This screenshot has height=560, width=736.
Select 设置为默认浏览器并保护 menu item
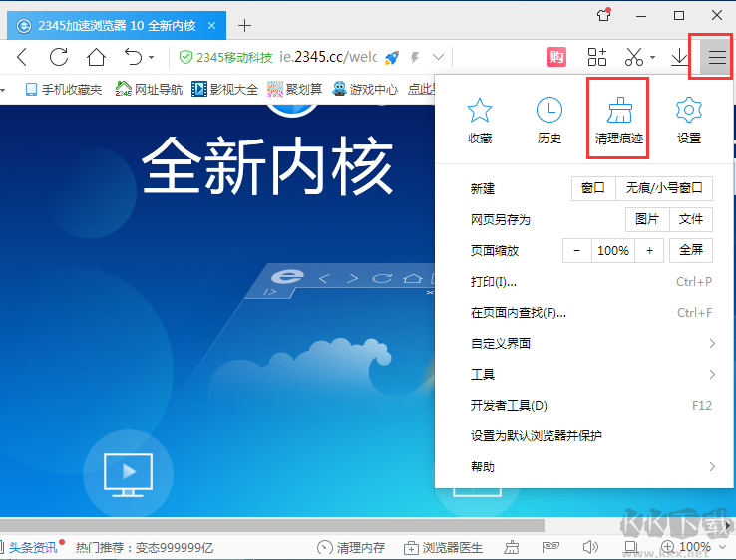(x=584, y=436)
